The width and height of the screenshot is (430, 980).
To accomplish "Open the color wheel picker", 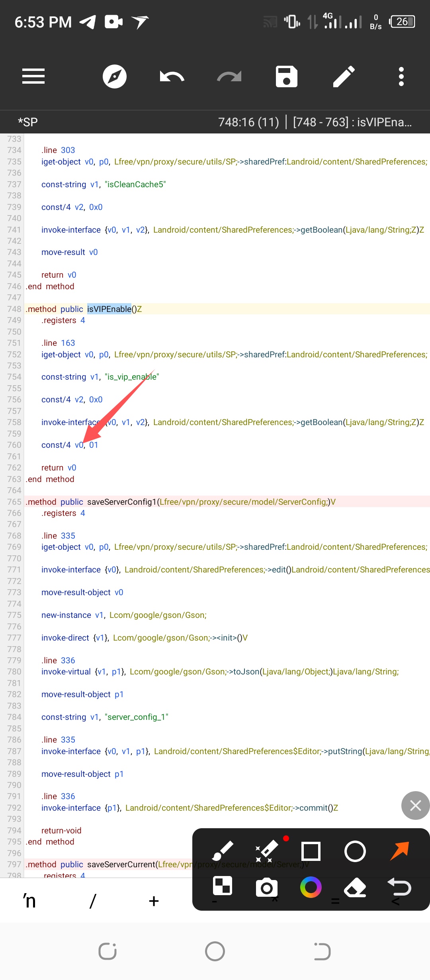I will [x=311, y=887].
